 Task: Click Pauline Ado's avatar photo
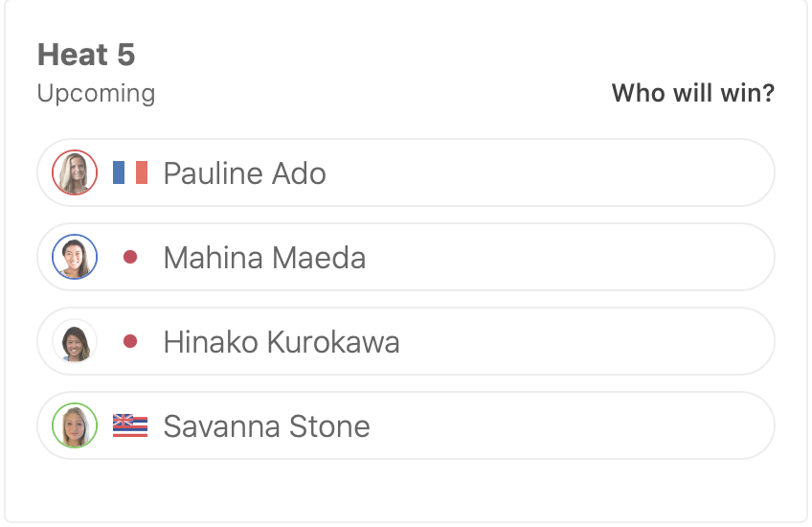coord(75,172)
